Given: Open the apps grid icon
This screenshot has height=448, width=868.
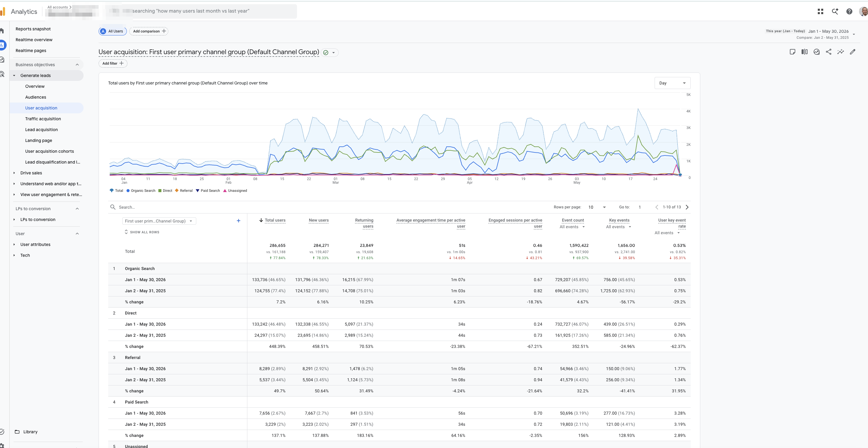Looking at the screenshot, I should [821, 11].
